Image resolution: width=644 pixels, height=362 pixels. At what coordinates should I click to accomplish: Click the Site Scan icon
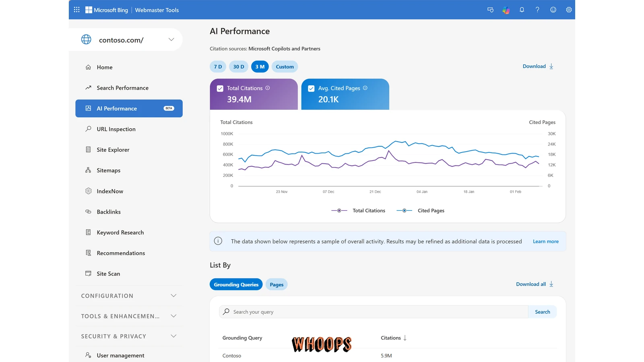88,274
